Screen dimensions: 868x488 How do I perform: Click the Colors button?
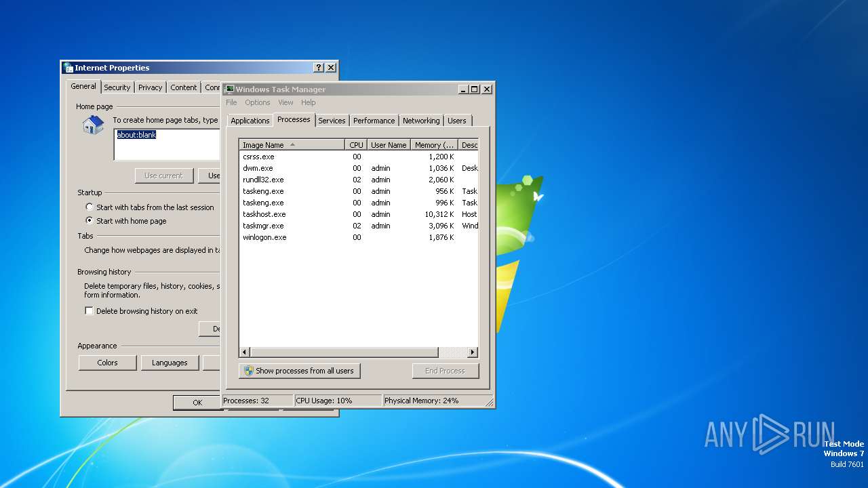(107, 363)
